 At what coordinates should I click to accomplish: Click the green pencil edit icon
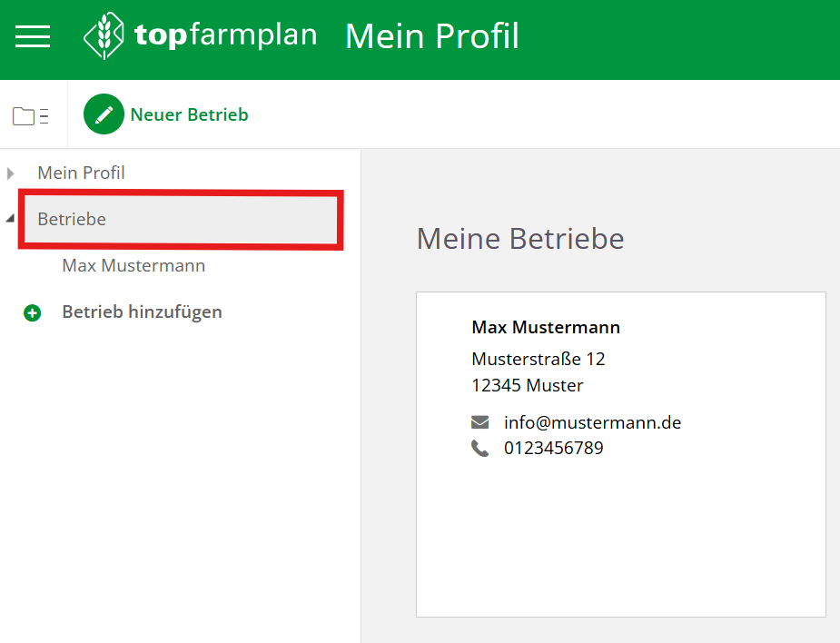click(104, 114)
